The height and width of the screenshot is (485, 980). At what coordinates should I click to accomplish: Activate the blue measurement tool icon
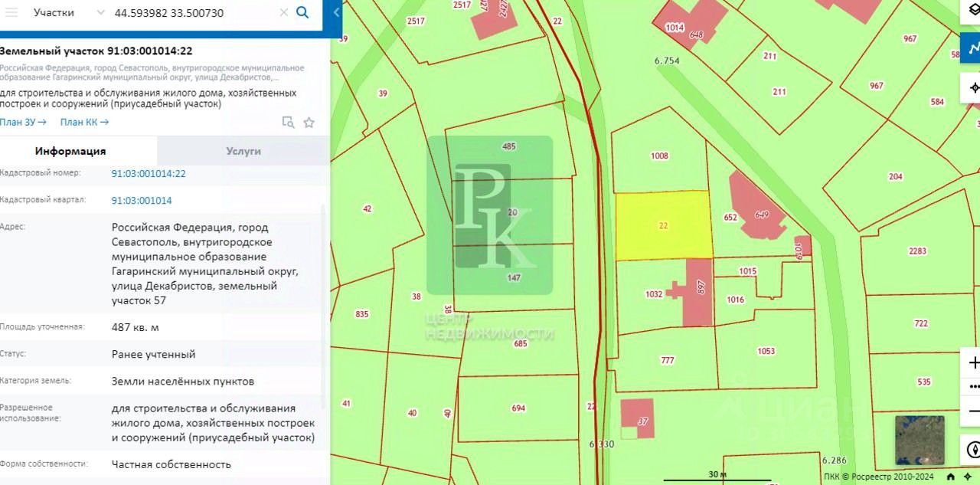tap(972, 49)
